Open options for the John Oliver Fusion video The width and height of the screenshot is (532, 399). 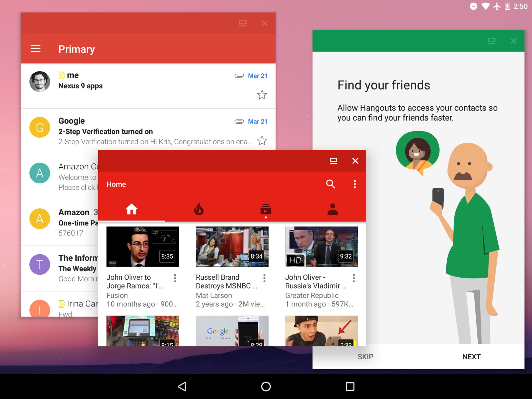(175, 278)
